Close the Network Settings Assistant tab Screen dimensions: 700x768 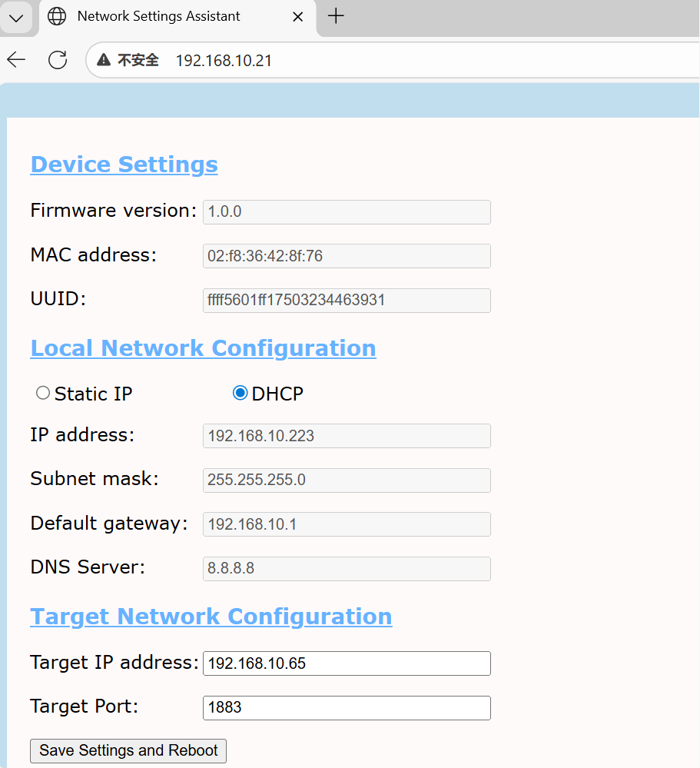point(298,15)
